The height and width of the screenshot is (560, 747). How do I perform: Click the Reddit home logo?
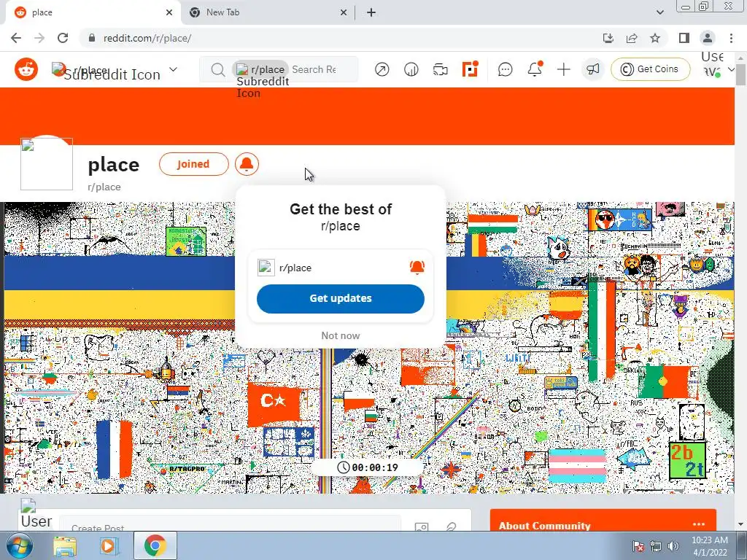pos(26,69)
